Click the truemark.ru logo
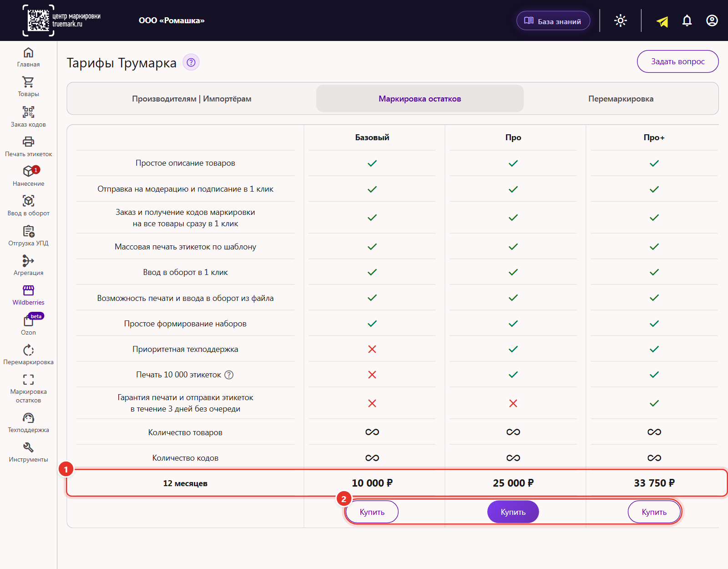This screenshot has height=569, width=728. click(x=61, y=20)
